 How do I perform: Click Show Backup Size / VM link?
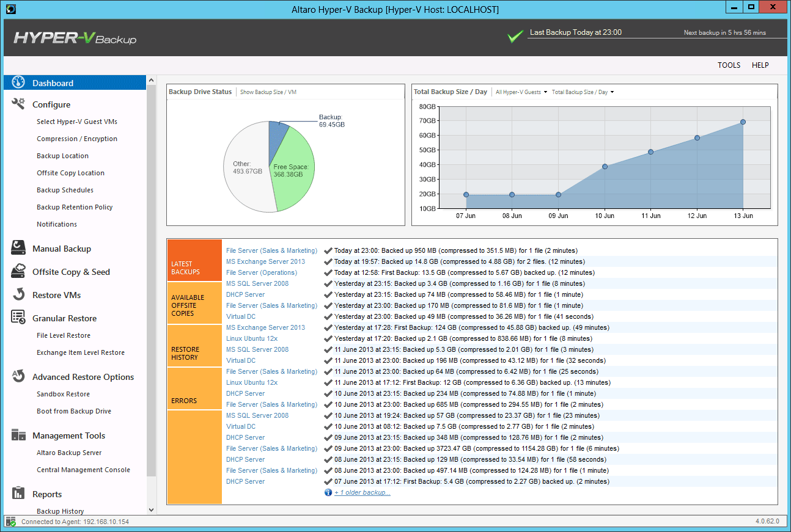(268, 92)
